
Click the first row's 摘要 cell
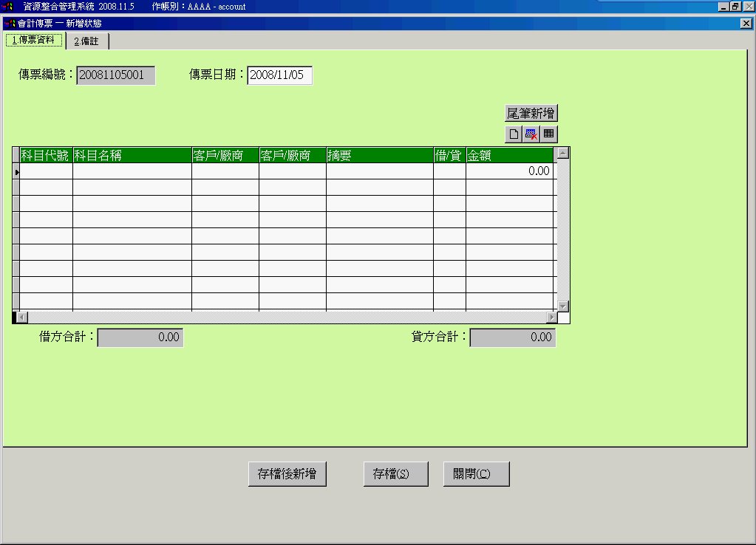379,171
